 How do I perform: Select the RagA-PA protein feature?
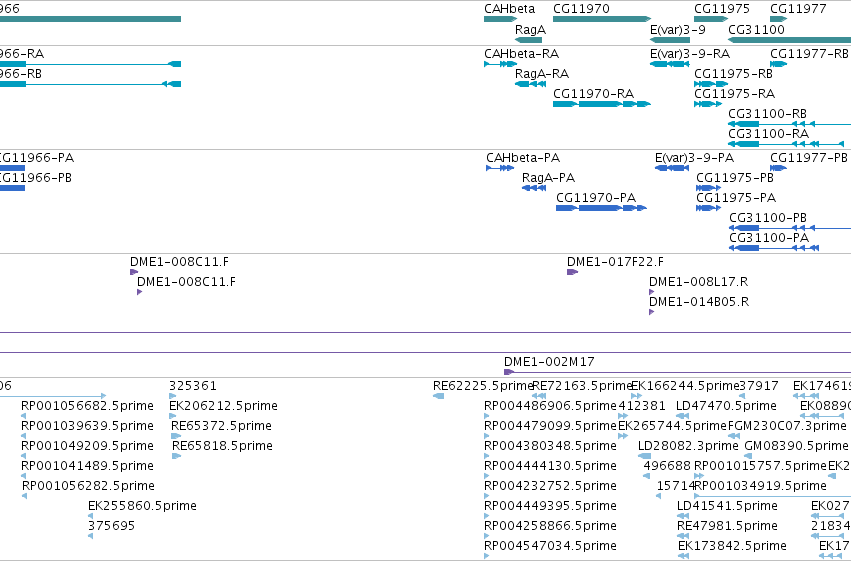tap(534, 188)
